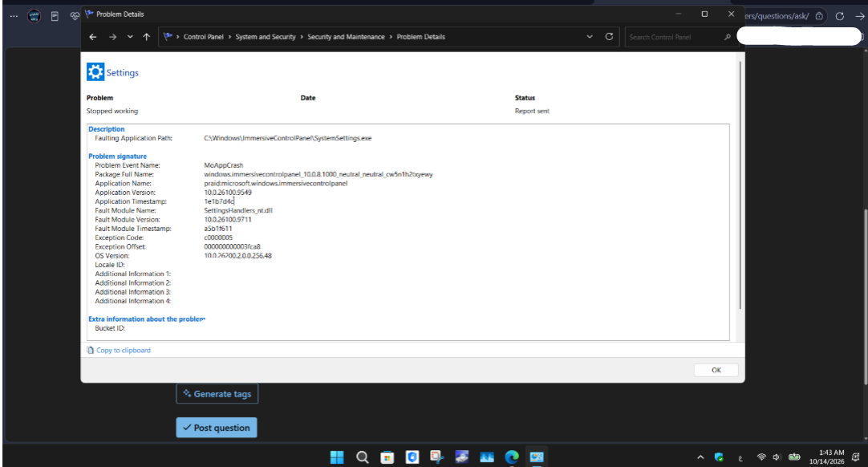Go forward with the right arrow button
Screen dimensions: 868x467
click(112, 37)
